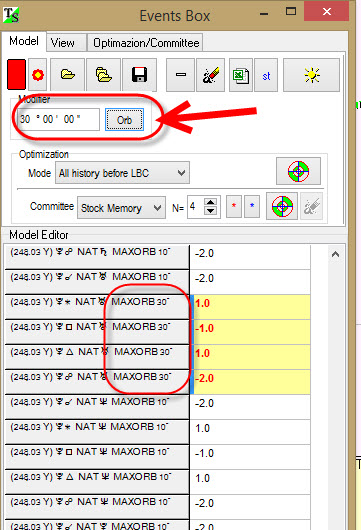This screenshot has width=361, height=530.
Task: Select Pluto opposition NAT Neptune MAXORB 10 row
Action: (x=97, y=507)
